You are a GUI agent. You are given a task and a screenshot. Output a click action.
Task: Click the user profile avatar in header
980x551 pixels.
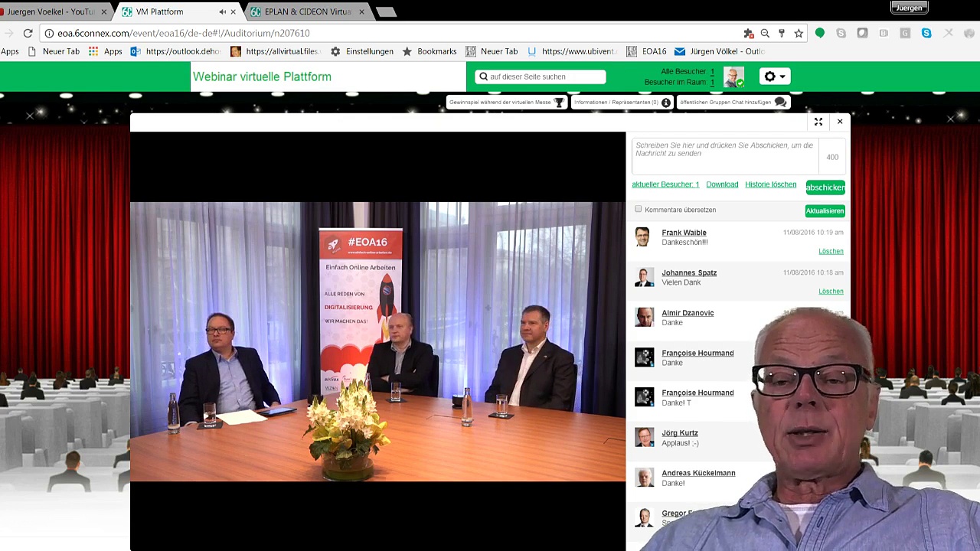coord(733,77)
